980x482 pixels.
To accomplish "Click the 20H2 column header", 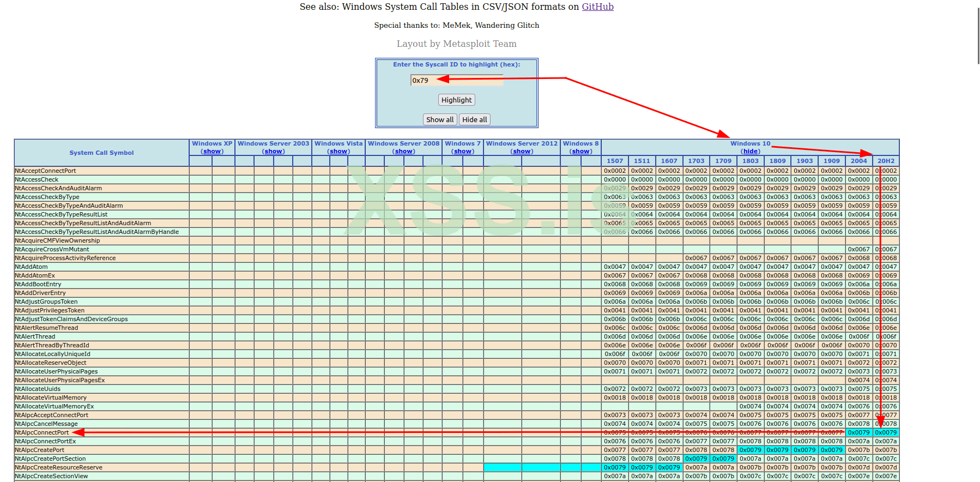I will tap(886, 161).
